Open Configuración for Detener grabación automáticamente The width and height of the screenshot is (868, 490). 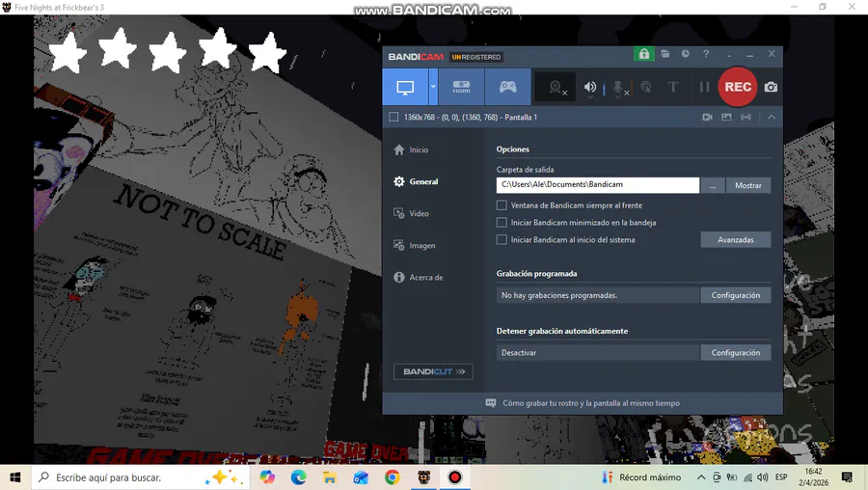pos(736,353)
